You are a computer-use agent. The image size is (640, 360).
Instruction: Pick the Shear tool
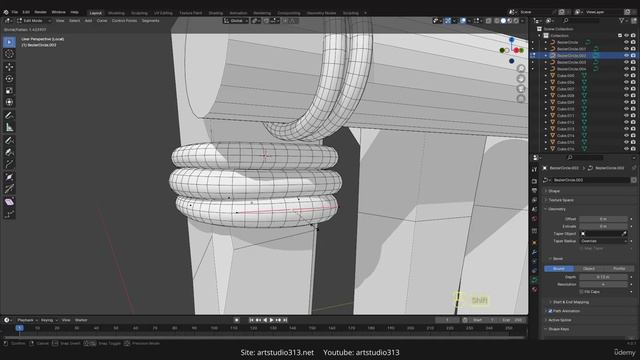pos(9,202)
